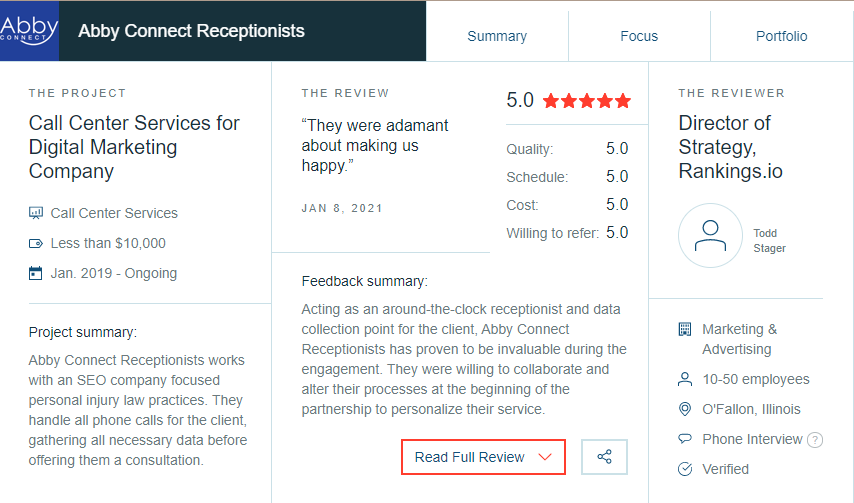This screenshot has width=854, height=503.
Task: Click the Call Center Services category icon
Action: click(x=36, y=213)
